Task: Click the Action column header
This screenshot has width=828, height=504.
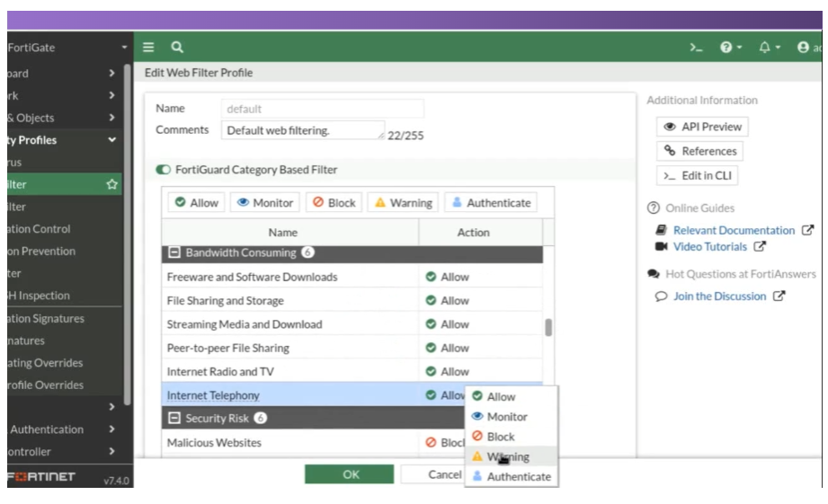Action: pos(481,232)
